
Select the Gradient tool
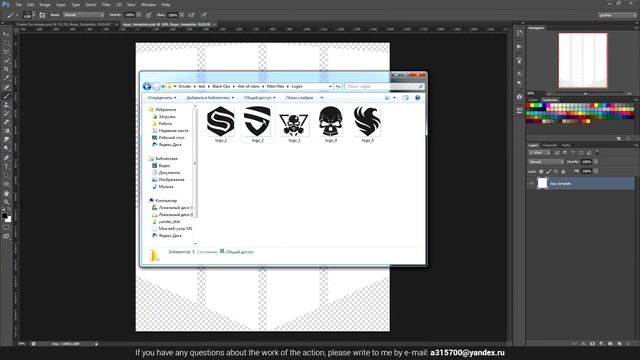(x=6, y=131)
